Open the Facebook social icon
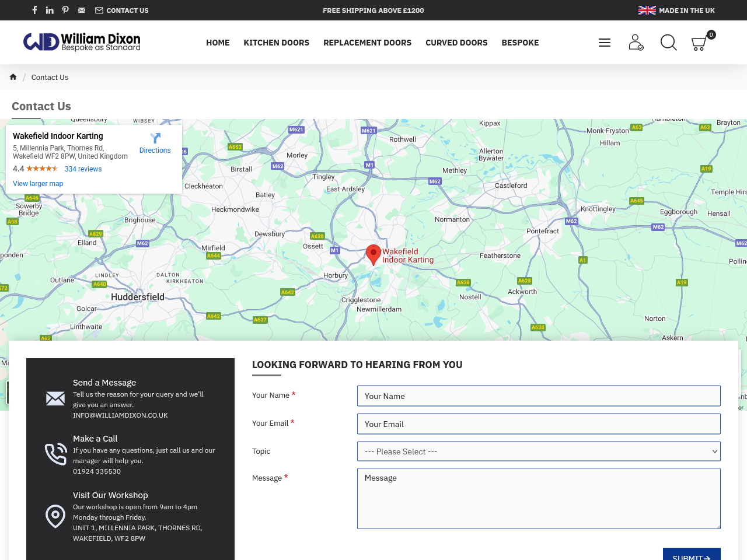The width and height of the screenshot is (747, 560). click(34, 10)
